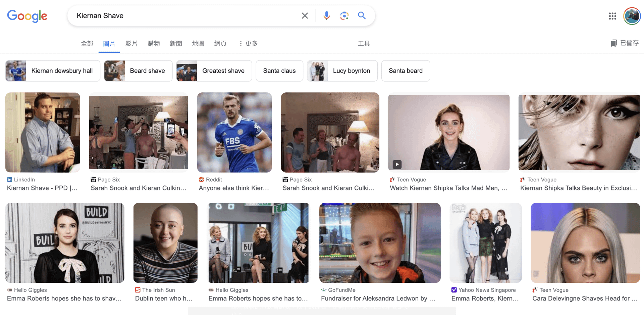Switch to the 影片 videos tab

coord(131,44)
